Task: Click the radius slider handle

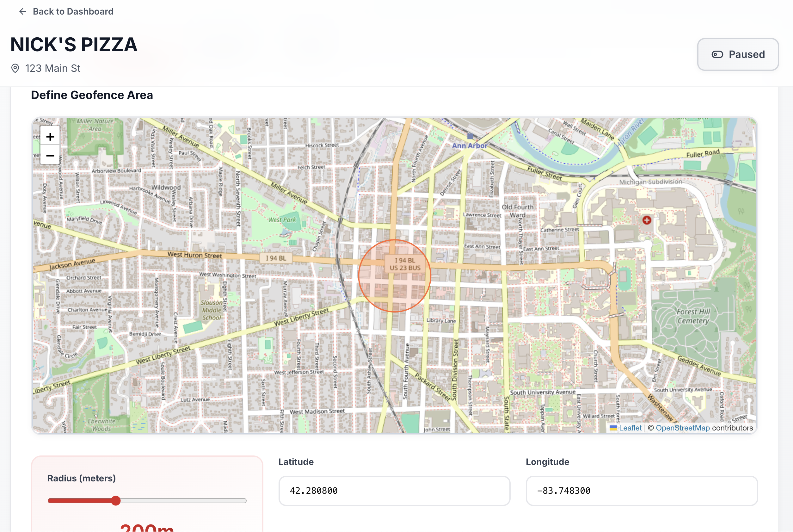Action: 116,501
